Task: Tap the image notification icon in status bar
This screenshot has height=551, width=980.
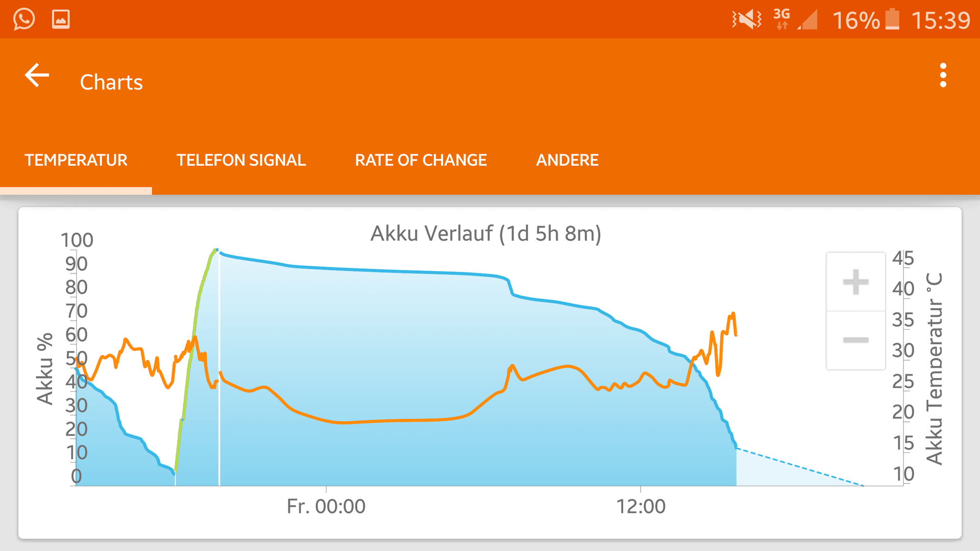Action: [61, 19]
